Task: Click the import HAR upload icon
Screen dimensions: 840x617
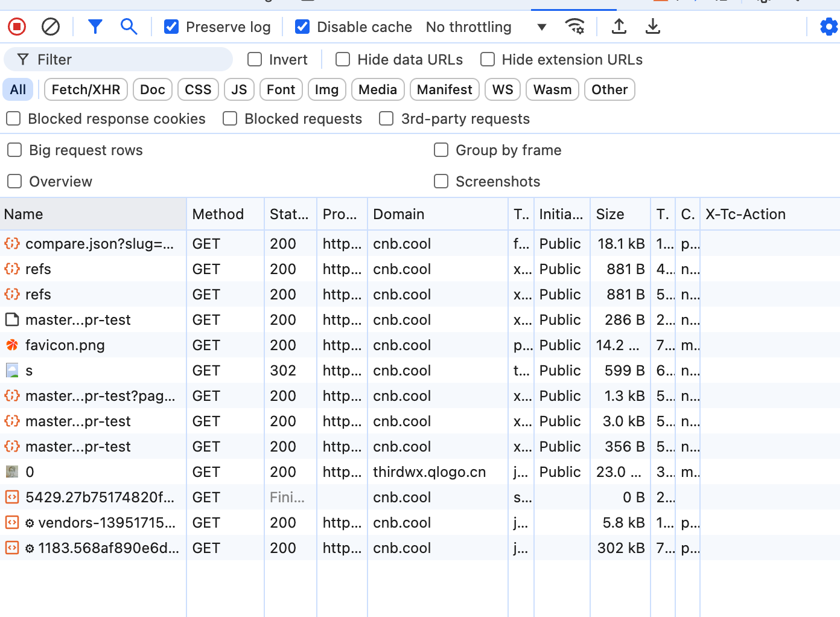Action: 619,27
